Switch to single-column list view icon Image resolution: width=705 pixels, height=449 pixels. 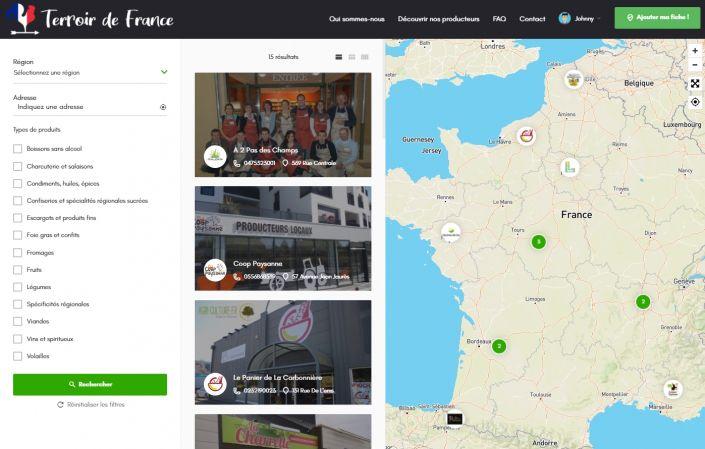coord(338,57)
